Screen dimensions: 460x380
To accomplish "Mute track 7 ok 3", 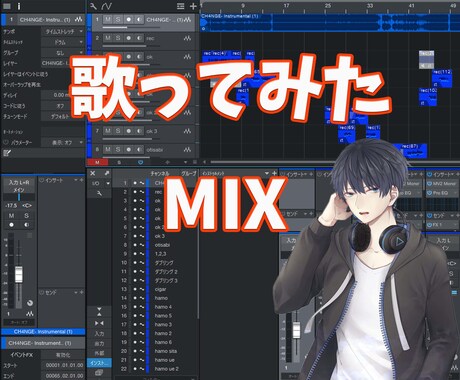I will [108, 131].
